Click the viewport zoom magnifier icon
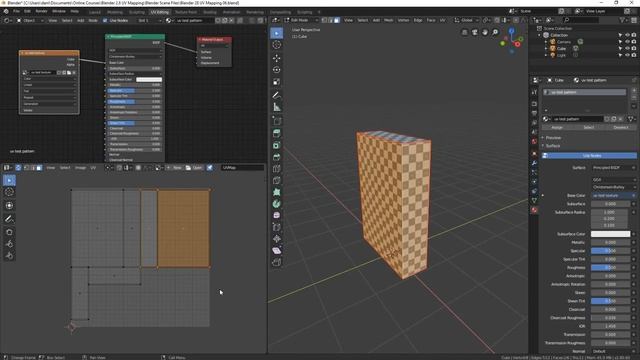Image resolution: width=640 pixels, height=360 pixels. tap(495, 32)
